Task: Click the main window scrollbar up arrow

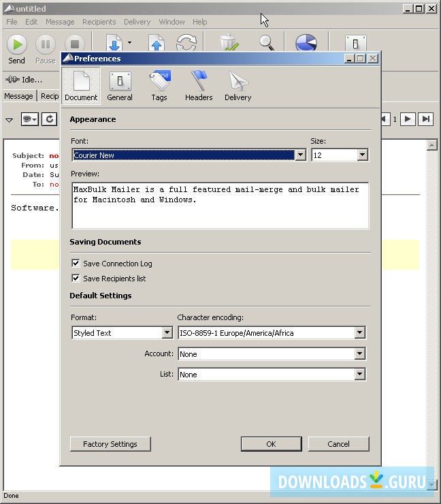Action: pos(432,145)
